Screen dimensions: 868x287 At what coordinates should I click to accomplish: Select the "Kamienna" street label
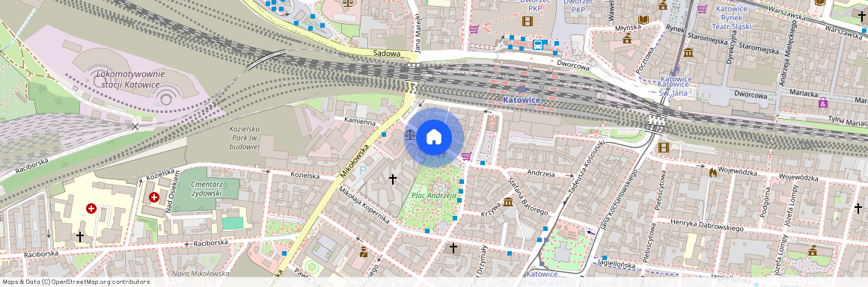(x=360, y=122)
